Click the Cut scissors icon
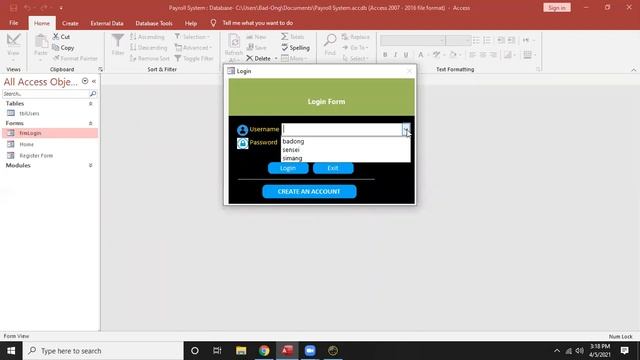 56,37
